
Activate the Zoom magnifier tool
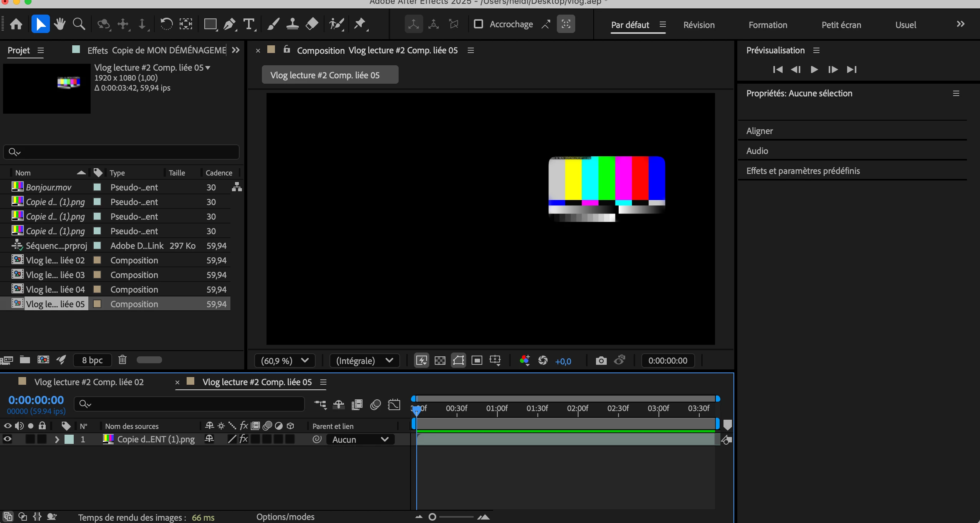point(79,25)
